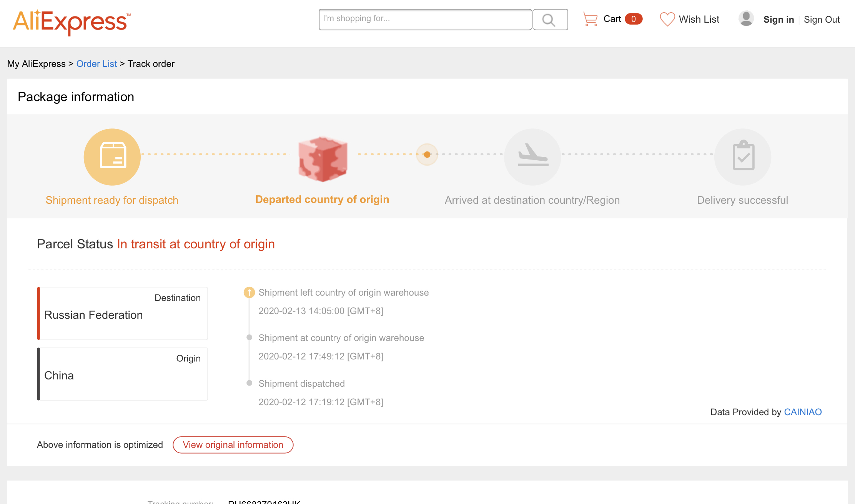Click the Departed country of origin cube icon

click(x=323, y=159)
